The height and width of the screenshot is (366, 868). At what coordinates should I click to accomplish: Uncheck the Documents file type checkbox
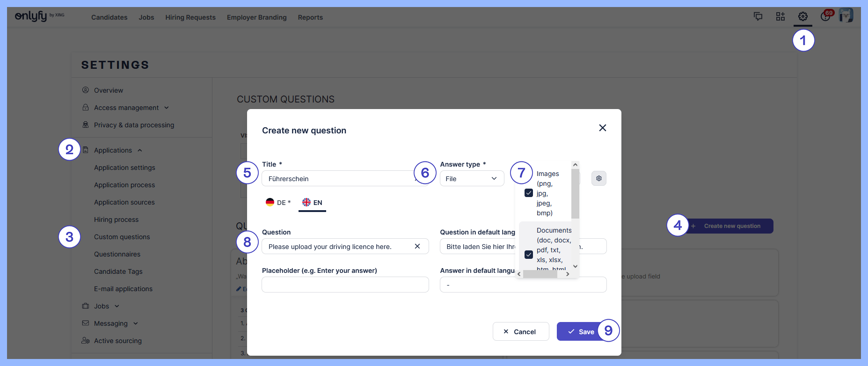click(529, 255)
